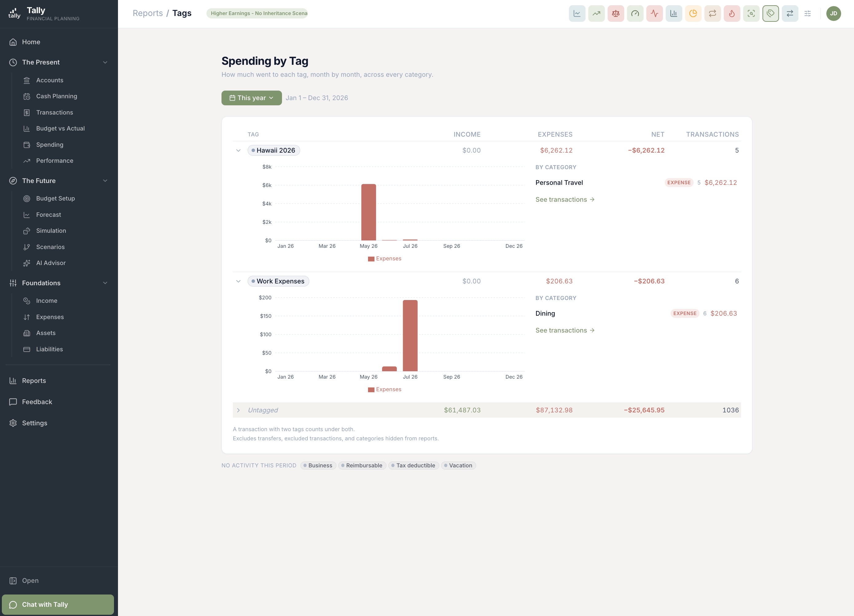Click the Higher Earnings scenario badge
Image resolution: width=854 pixels, height=616 pixels.
(x=257, y=13)
